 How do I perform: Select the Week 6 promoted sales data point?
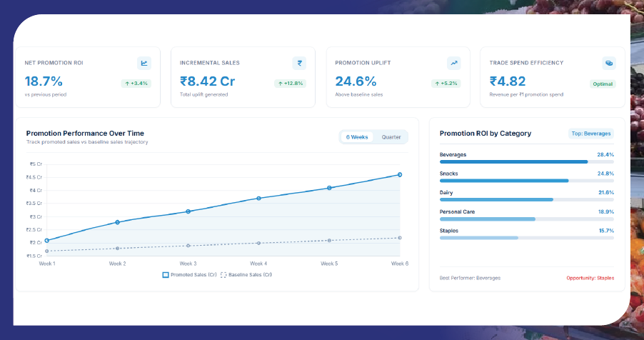click(400, 175)
